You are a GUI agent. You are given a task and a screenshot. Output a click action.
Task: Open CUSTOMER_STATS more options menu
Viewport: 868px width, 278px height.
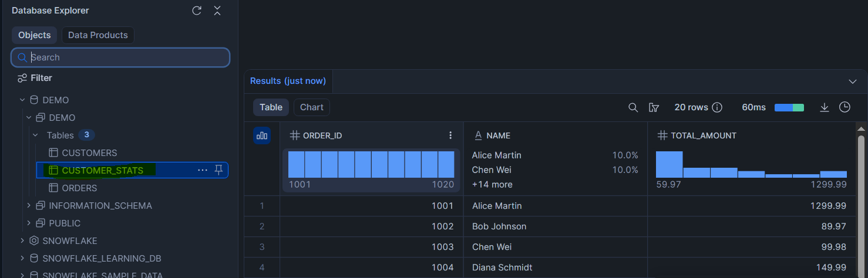(x=203, y=170)
